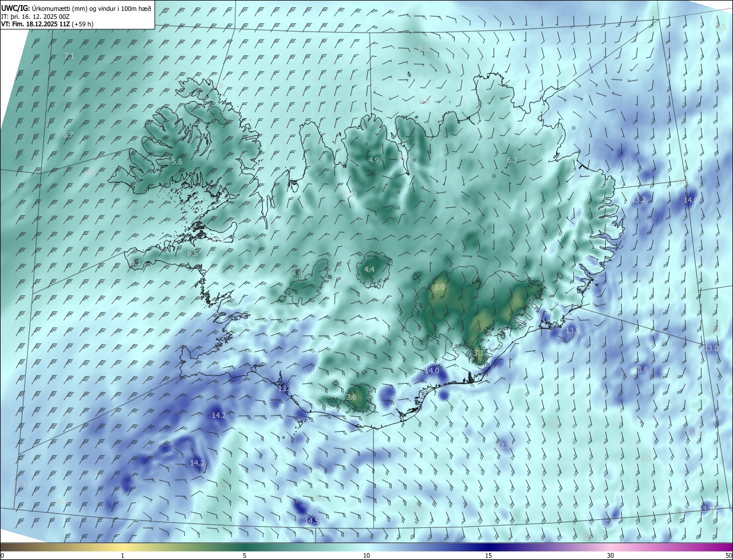Click the 13.7 value label on the map
This screenshot has height=560, width=733.
[x=285, y=389]
